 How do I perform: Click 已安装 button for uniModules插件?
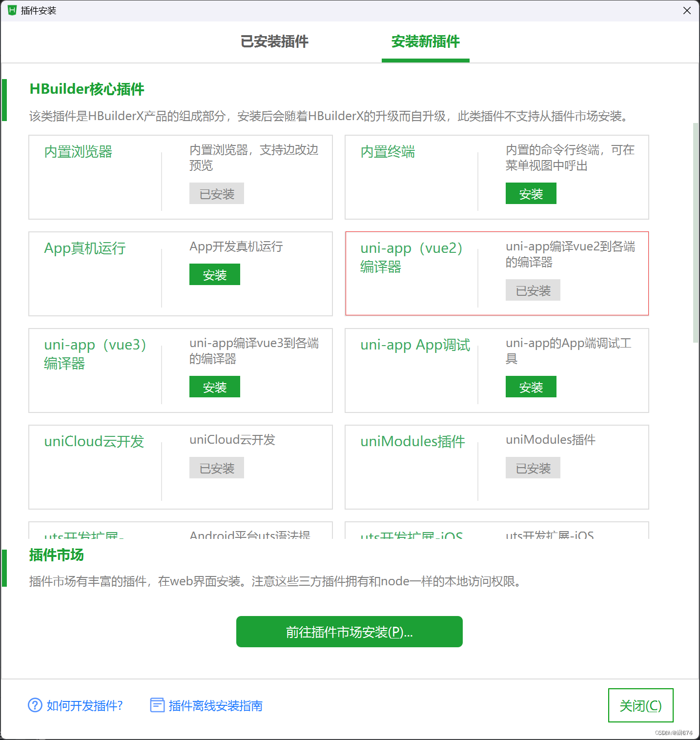click(533, 468)
